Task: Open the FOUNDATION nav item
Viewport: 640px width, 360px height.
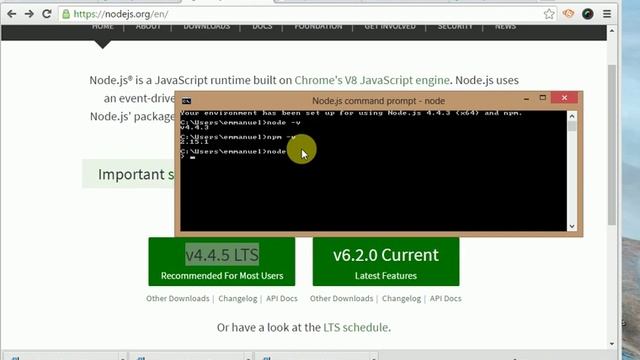Action: click(x=318, y=27)
